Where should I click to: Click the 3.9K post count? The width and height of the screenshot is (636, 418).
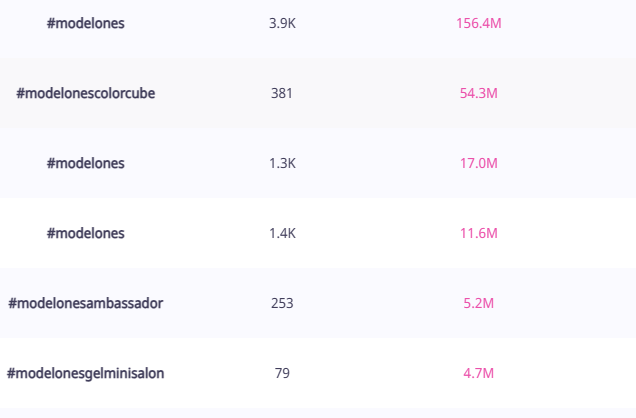(x=282, y=23)
